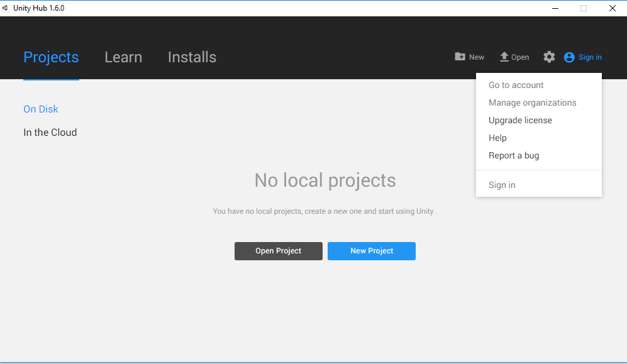Choose Sign in at menu bottom
The height and width of the screenshot is (364, 627).
click(502, 185)
